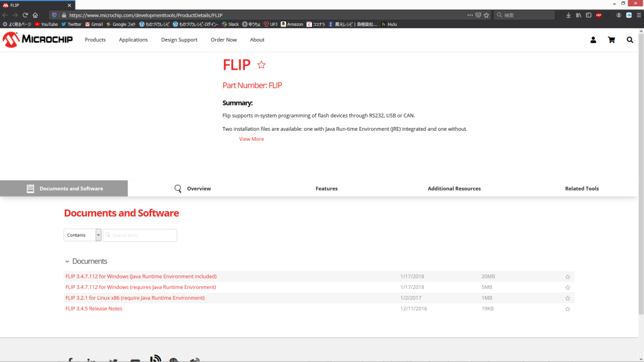Open the shopping cart

pyautogui.click(x=611, y=40)
